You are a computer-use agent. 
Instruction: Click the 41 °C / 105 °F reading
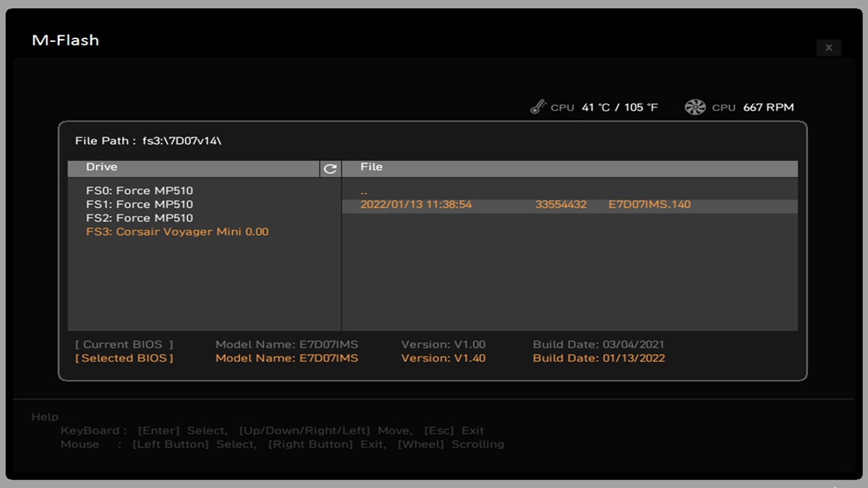click(620, 108)
